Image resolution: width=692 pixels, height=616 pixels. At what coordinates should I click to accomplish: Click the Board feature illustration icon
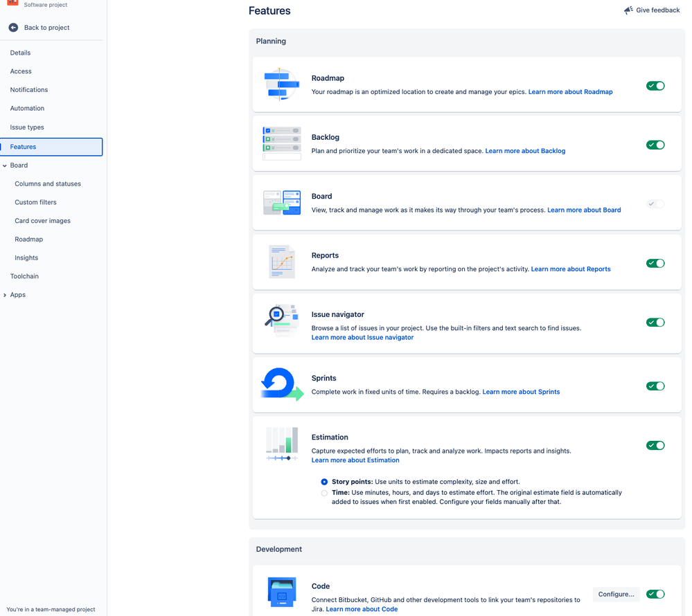pos(282,203)
